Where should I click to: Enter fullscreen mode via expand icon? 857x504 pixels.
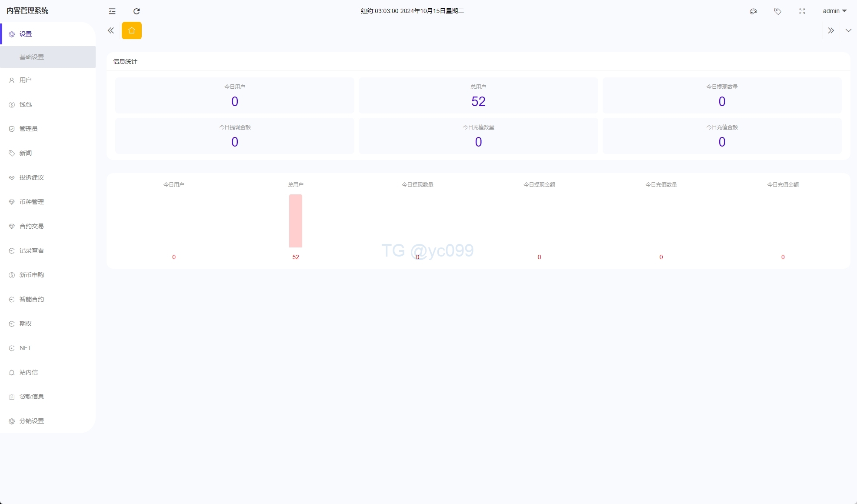point(802,11)
